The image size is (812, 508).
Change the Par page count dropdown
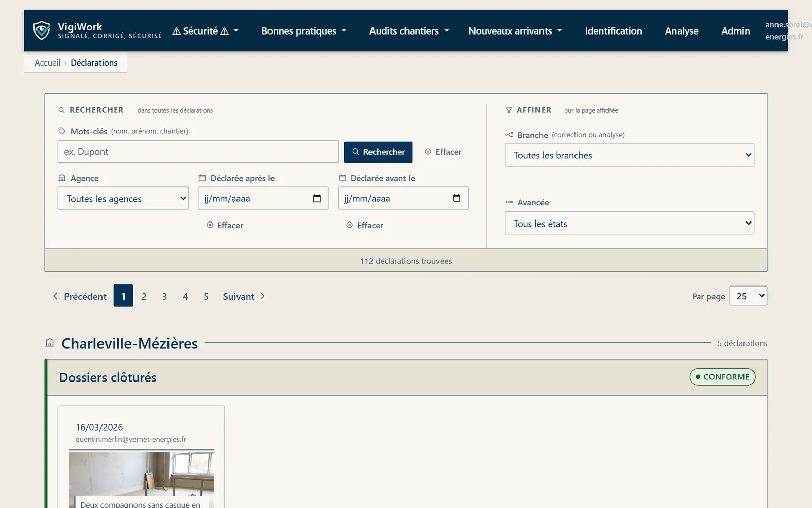tap(748, 296)
